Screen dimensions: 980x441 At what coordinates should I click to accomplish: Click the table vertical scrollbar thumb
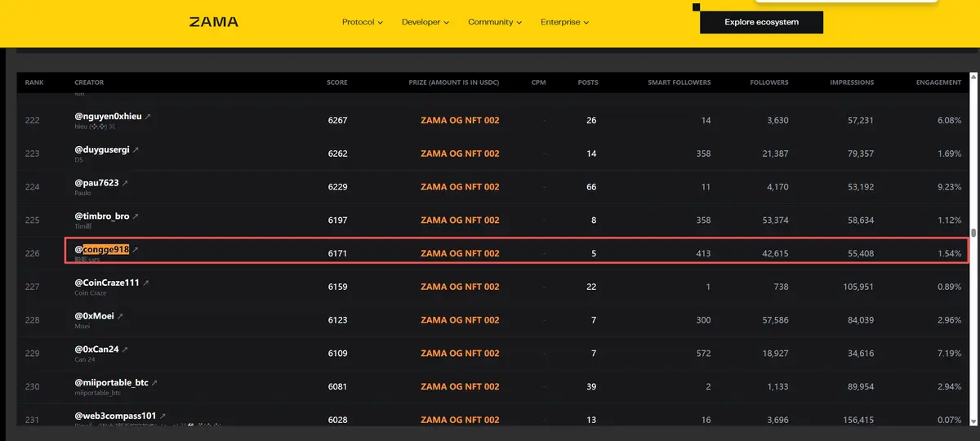click(973, 233)
